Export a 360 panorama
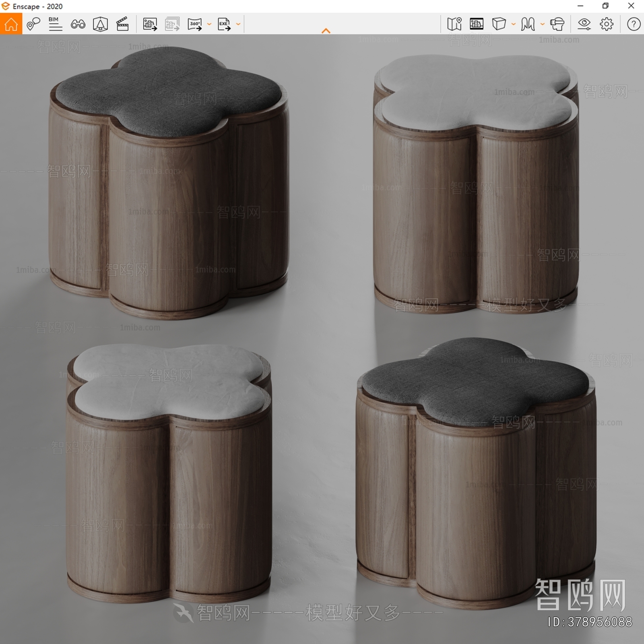This screenshot has width=644, height=644. click(195, 24)
